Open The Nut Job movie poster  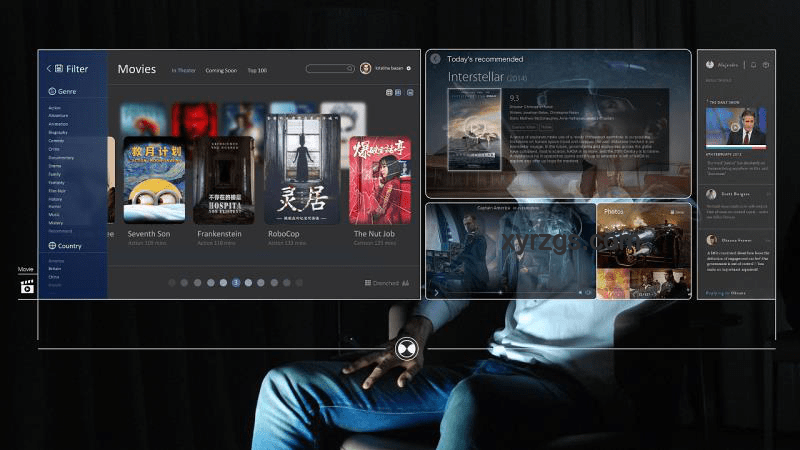(x=380, y=180)
